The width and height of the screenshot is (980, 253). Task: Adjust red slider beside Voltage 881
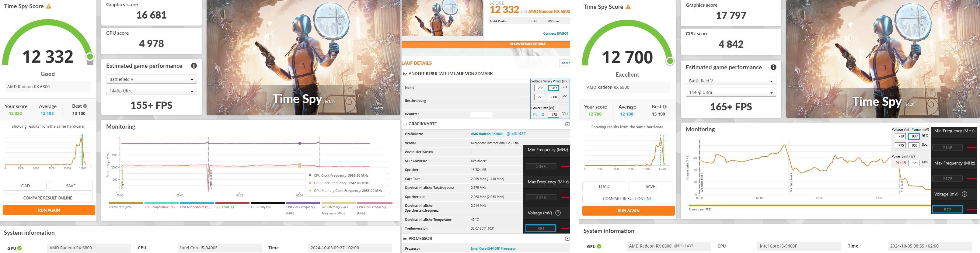pyautogui.click(x=565, y=228)
